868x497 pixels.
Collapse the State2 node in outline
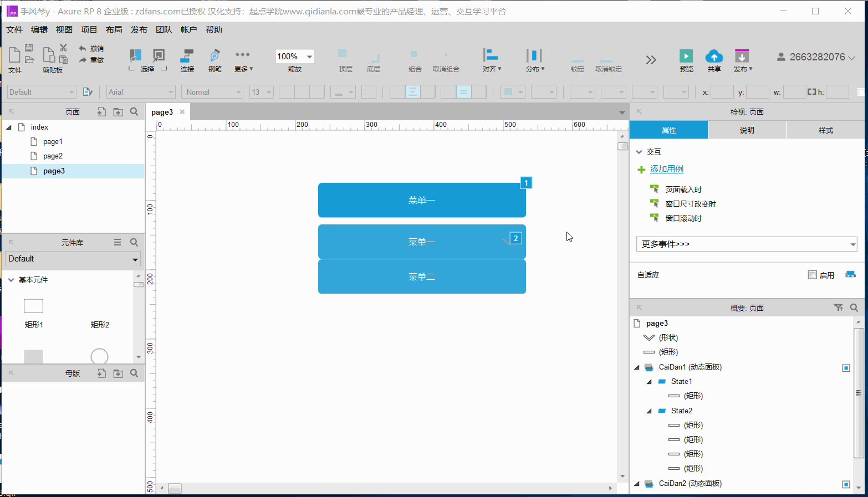649,411
